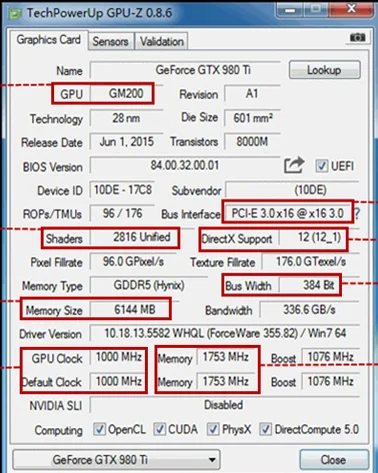
Task: Click the Bus Interface question mark
Action: (357, 213)
